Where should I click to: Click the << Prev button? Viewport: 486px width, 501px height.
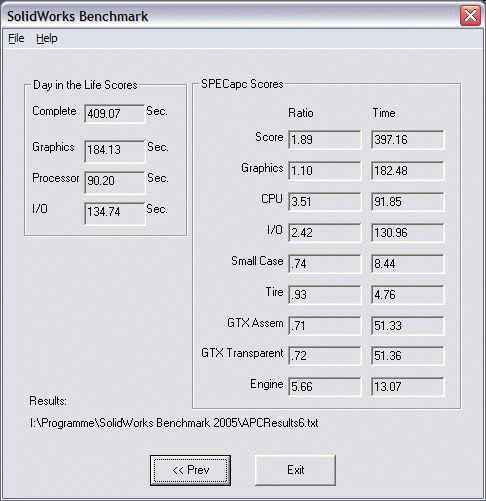pos(190,470)
